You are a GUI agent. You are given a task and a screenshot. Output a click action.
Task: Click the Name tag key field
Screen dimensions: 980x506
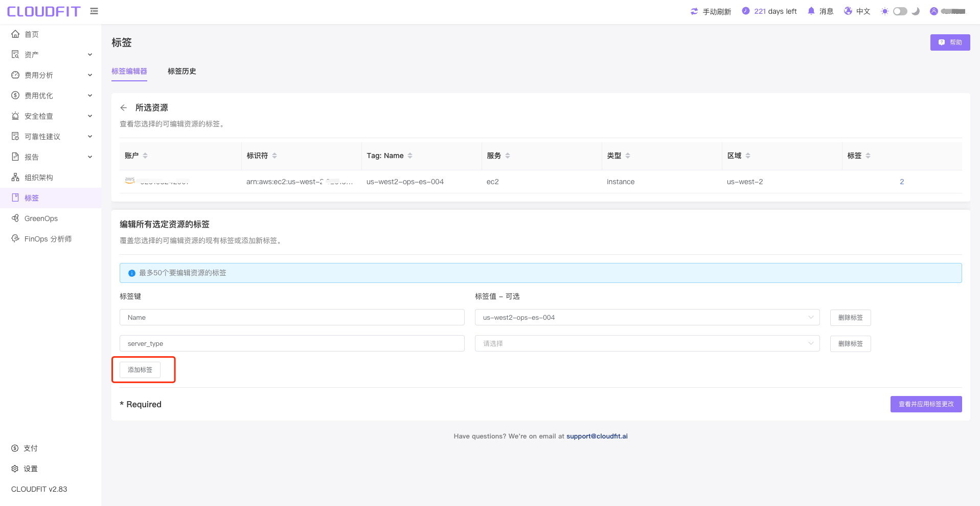[292, 317]
